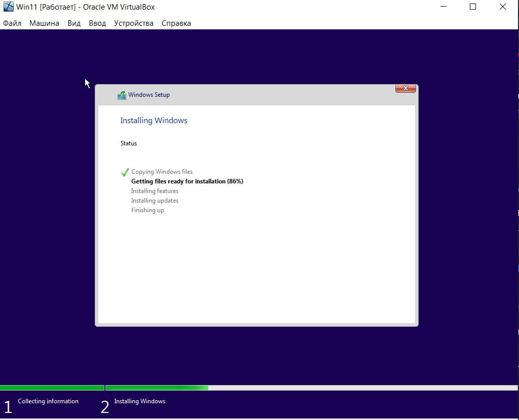
Task: Click the Installing Windows step 2 label
Action: coord(140,401)
